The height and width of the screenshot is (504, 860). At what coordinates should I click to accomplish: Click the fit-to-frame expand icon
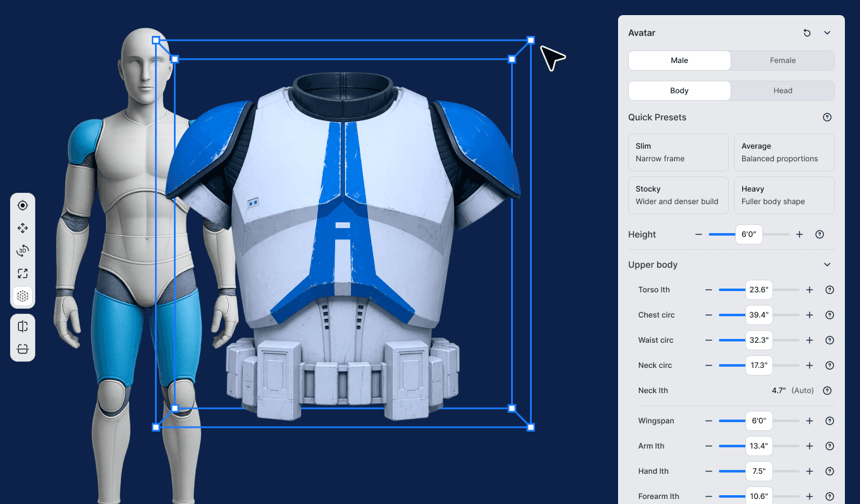point(23,273)
